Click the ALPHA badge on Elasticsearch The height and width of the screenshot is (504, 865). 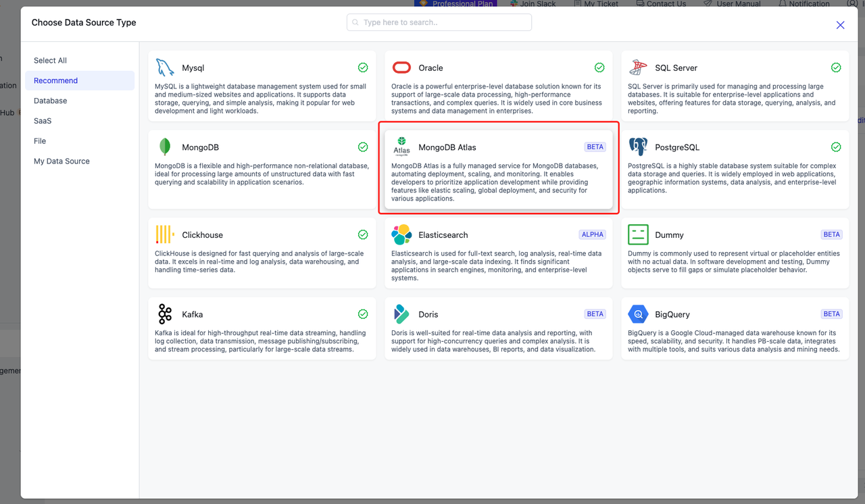point(593,234)
